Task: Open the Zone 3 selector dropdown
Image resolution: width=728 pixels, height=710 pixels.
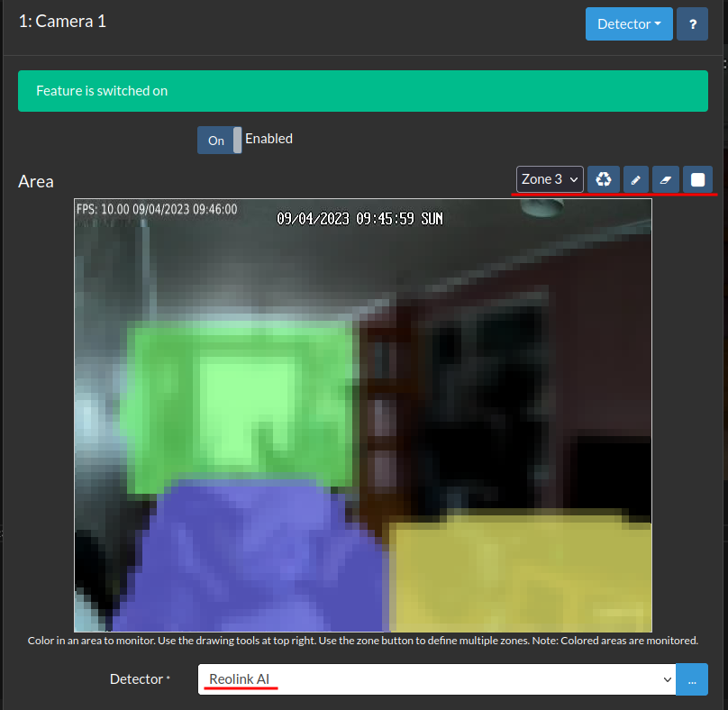Action: 550,178
